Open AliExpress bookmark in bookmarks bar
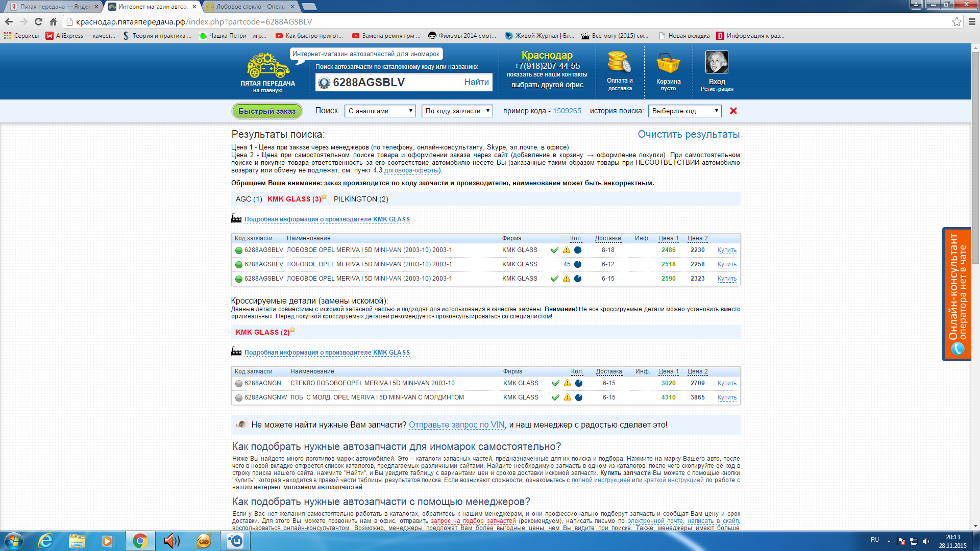The image size is (980, 551). tap(81, 36)
